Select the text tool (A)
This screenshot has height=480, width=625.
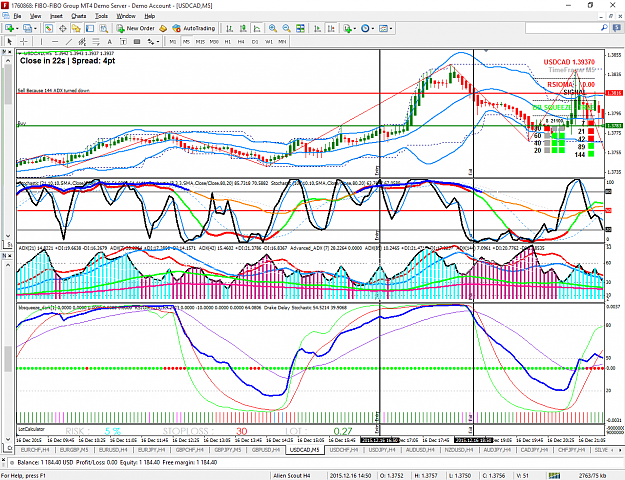(110, 41)
